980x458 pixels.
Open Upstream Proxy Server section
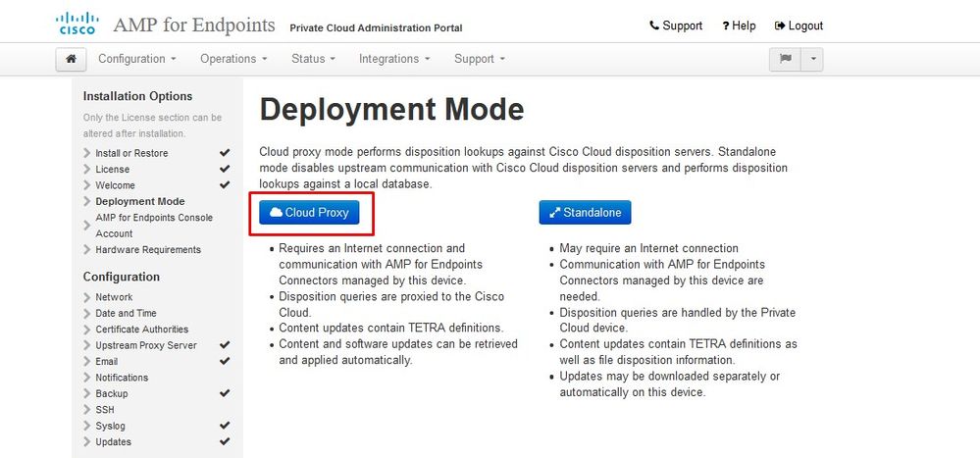click(146, 345)
